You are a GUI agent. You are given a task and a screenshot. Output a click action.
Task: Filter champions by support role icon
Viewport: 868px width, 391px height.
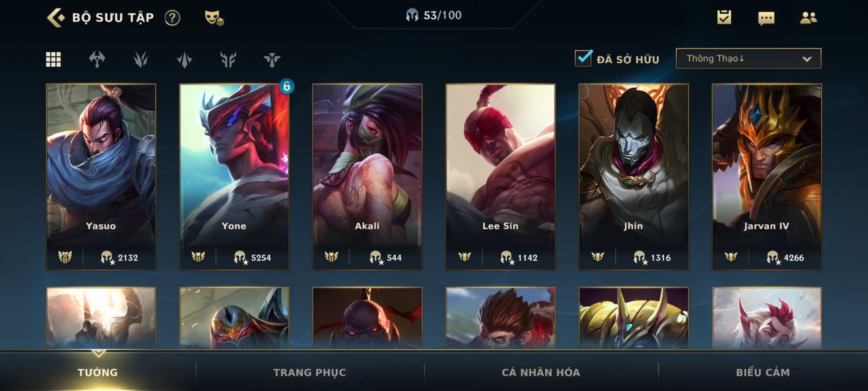click(x=272, y=59)
